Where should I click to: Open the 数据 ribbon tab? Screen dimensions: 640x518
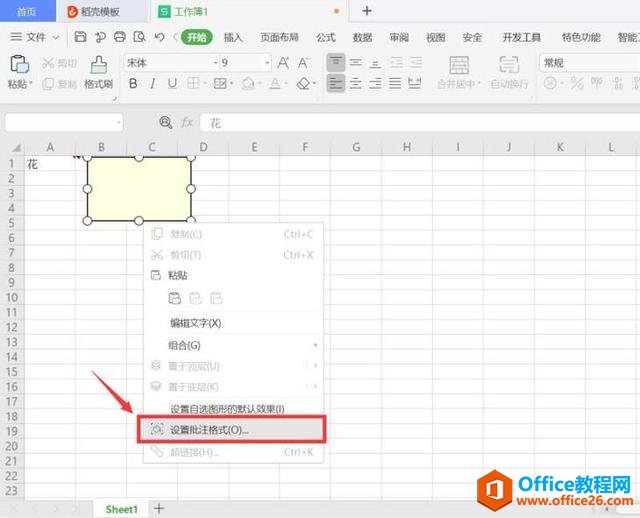click(x=362, y=38)
